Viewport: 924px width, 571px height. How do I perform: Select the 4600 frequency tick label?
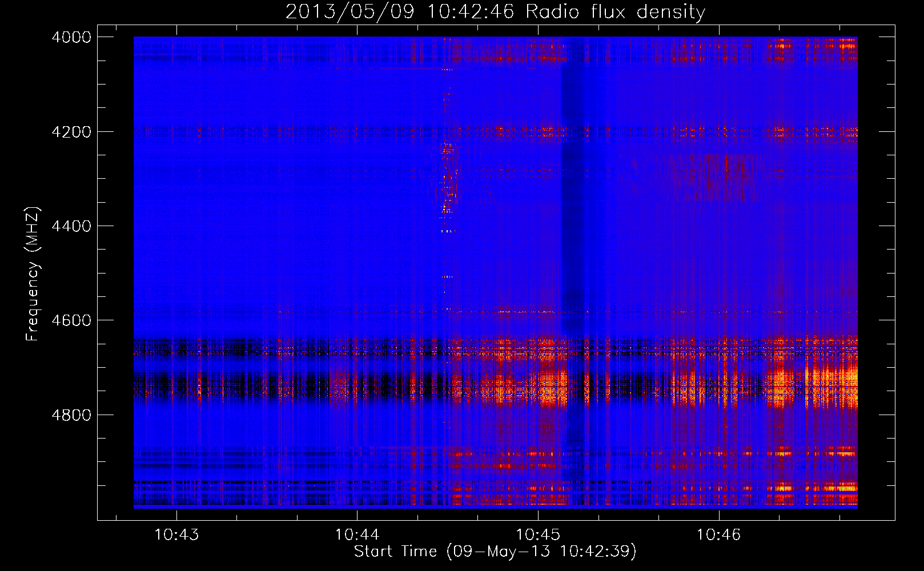pos(71,320)
